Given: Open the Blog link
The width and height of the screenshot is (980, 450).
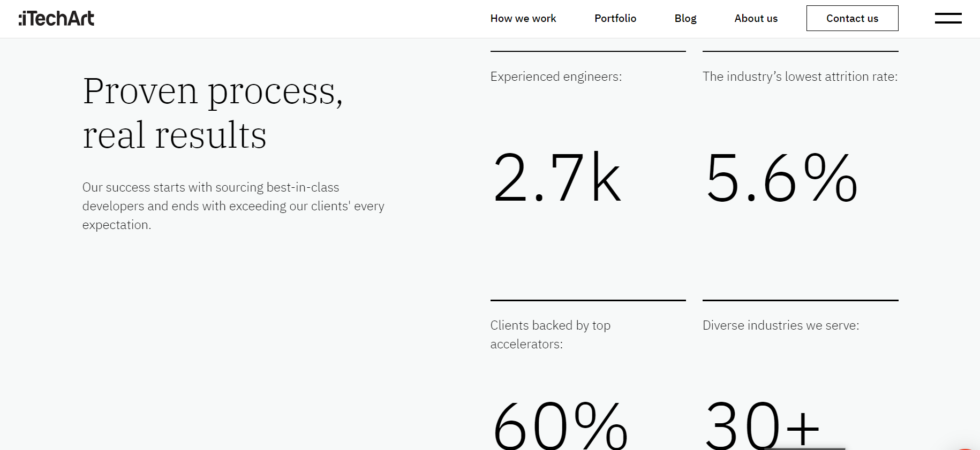Looking at the screenshot, I should tap(685, 18).
